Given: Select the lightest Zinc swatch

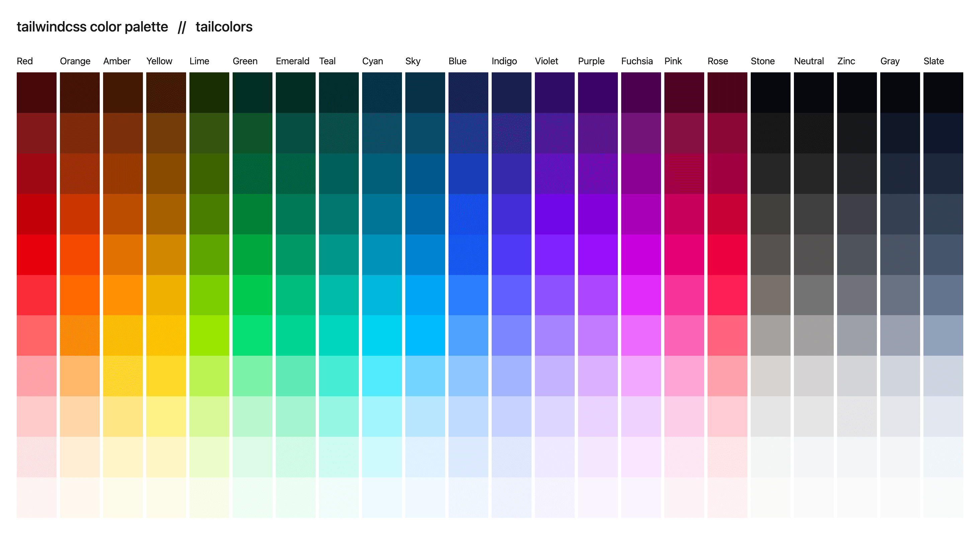Looking at the screenshot, I should (x=857, y=497).
